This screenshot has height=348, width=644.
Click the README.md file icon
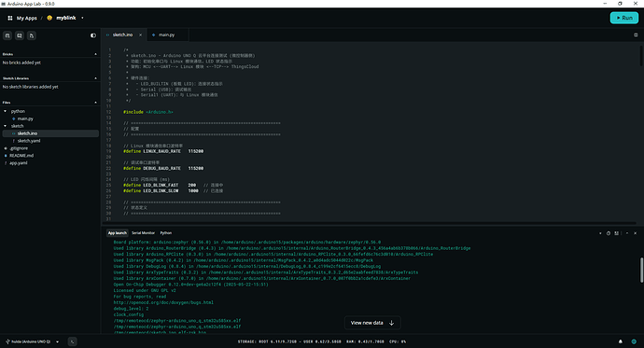tap(6, 156)
